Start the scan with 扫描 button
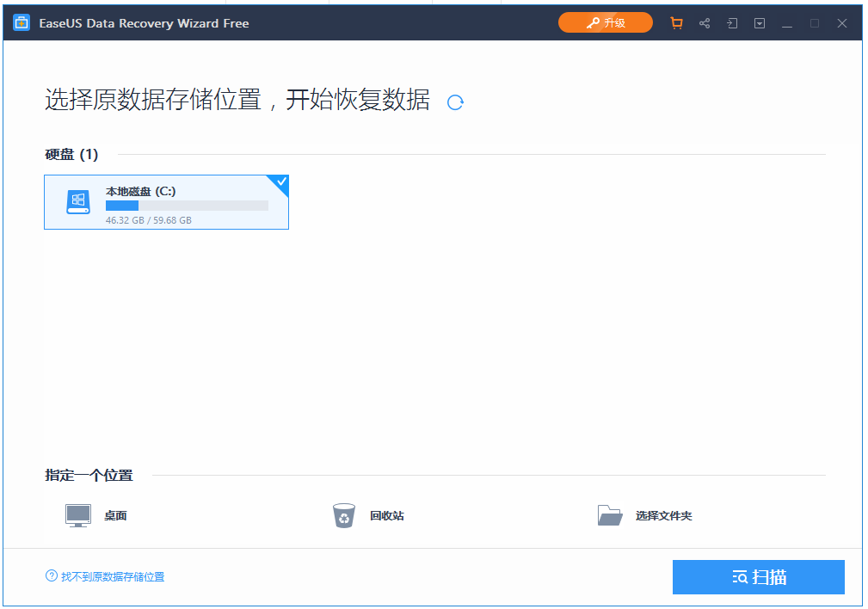 tap(759, 577)
